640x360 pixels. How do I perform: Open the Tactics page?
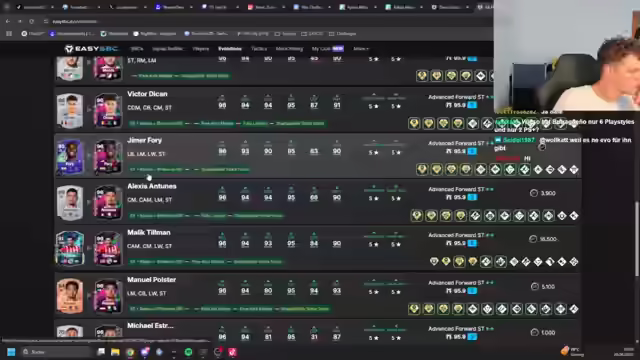coord(259,49)
